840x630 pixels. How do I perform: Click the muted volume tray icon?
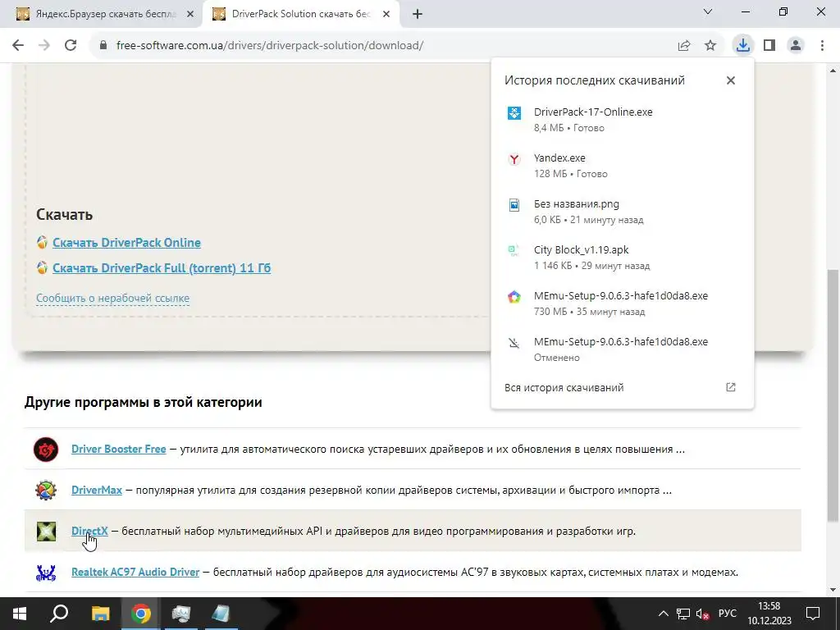pyautogui.click(x=703, y=614)
